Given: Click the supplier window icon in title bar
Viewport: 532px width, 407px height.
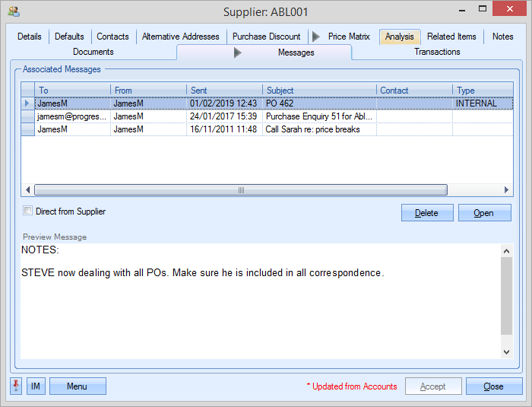Looking at the screenshot, I should pyautogui.click(x=13, y=12).
